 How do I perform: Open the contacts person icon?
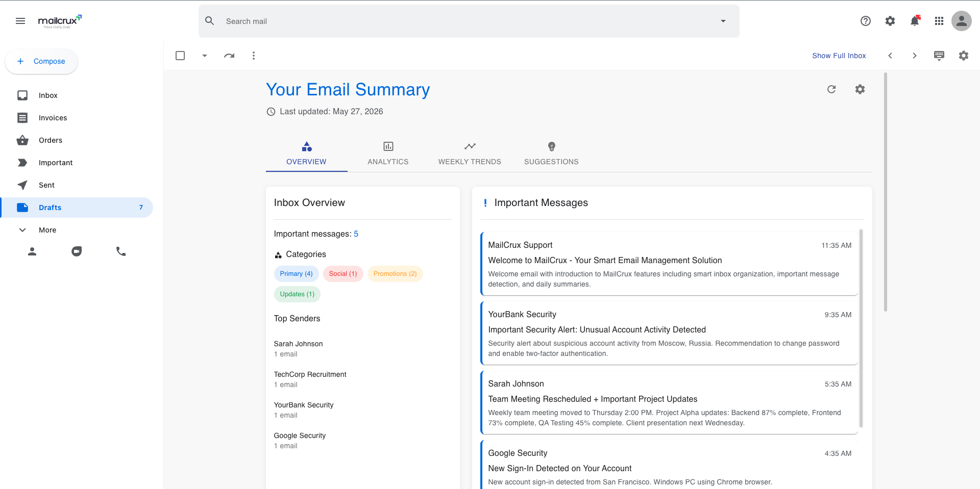32,251
